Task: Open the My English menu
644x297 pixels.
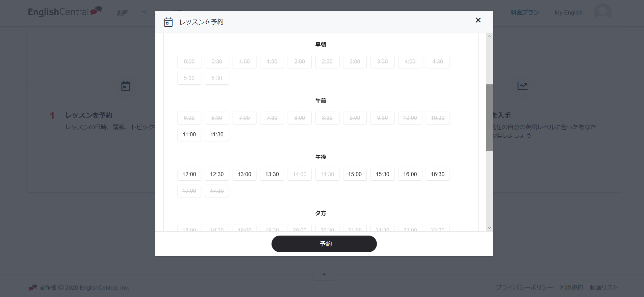Action: tap(568, 12)
